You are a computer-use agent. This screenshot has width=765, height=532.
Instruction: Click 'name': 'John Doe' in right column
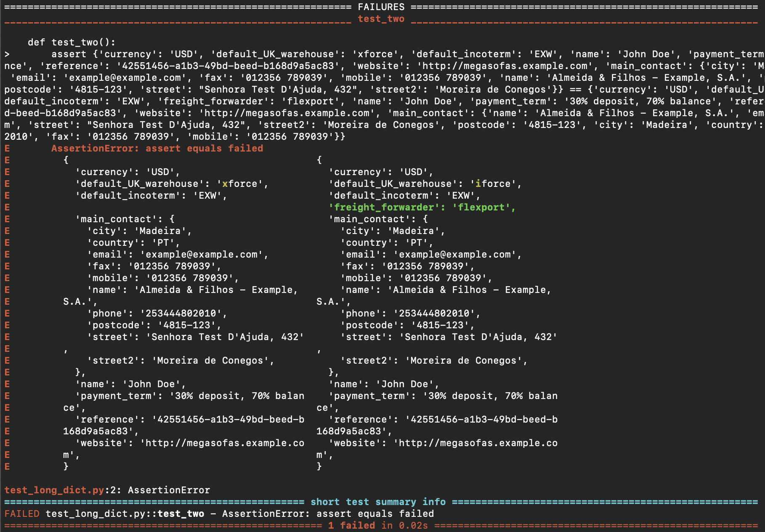coord(384,384)
